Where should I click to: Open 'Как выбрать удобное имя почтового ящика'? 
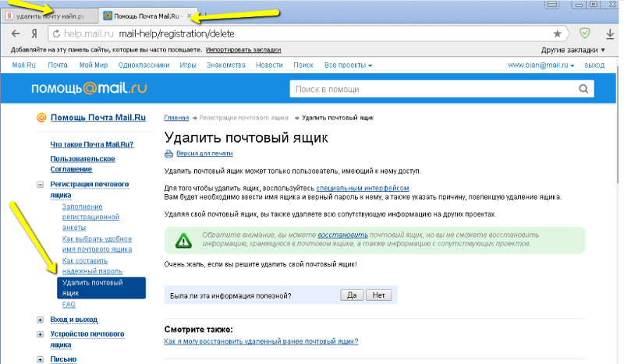tap(97, 244)
